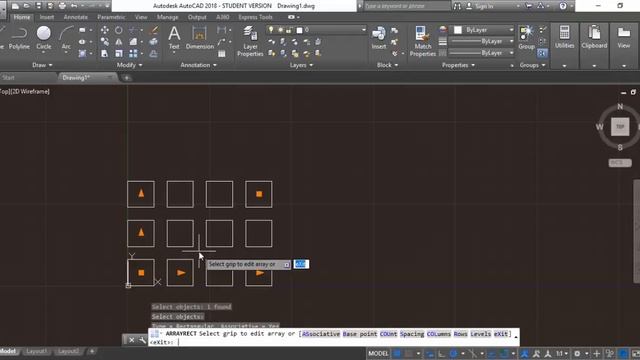Choose the Rotate tool in Modify
This screenshot has width=640, height=360.
[118, 30]
